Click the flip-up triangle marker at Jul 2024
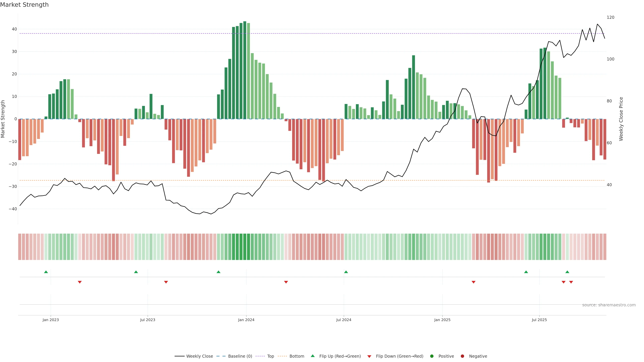The height and width of the screenshot is (362, 644). [x=346, y=272]
